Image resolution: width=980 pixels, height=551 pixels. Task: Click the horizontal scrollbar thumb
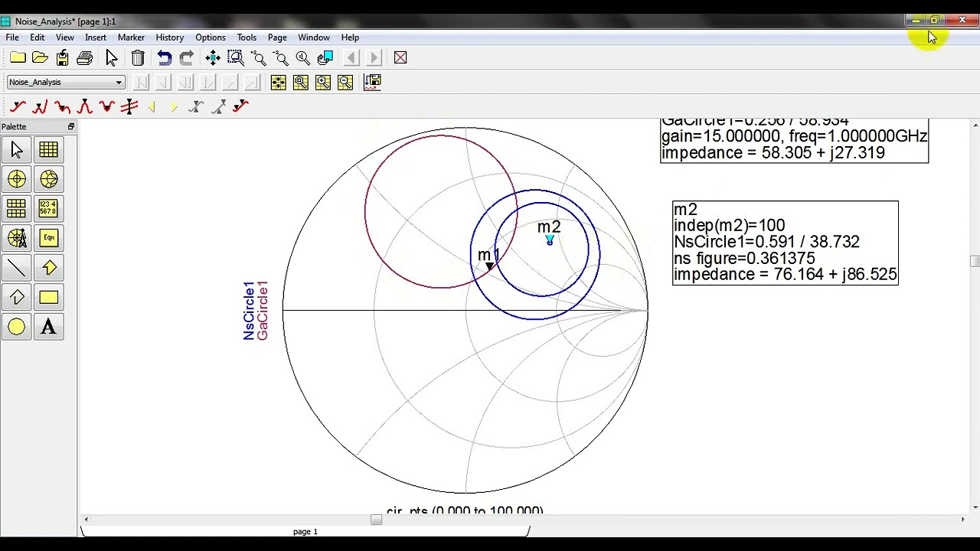376,520
